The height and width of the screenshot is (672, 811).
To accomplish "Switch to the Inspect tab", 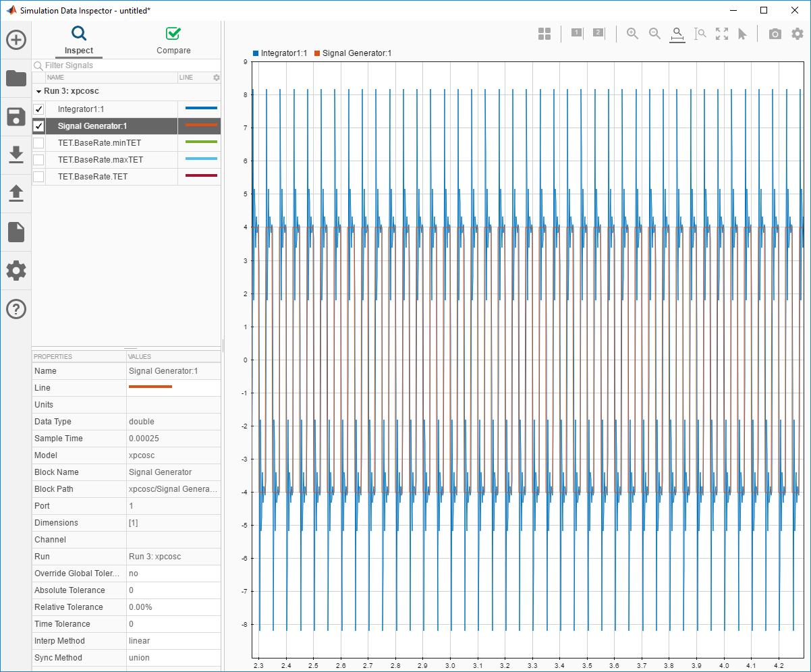I will point(79,40).
